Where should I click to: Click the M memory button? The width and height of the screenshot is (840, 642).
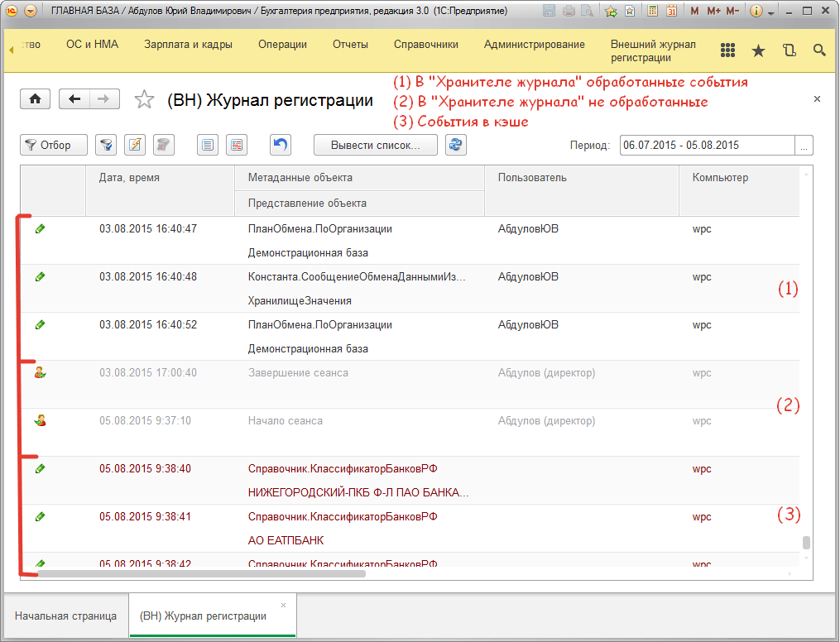coord(694,11)
